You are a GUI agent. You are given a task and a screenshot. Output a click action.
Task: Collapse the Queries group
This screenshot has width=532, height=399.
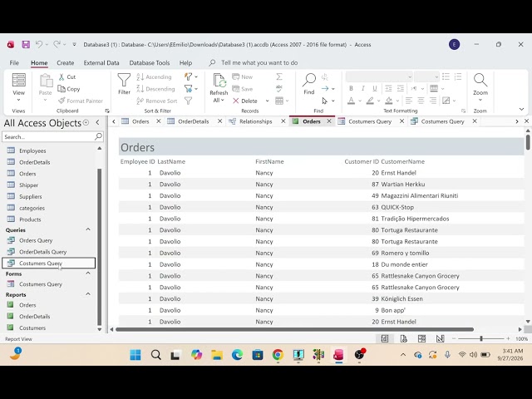click(88, 229)
